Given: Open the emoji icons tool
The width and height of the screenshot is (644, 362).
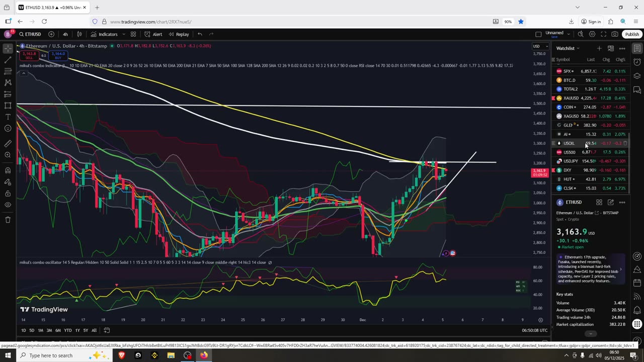Looking at the screenshot, I should (x=8, y=129).
